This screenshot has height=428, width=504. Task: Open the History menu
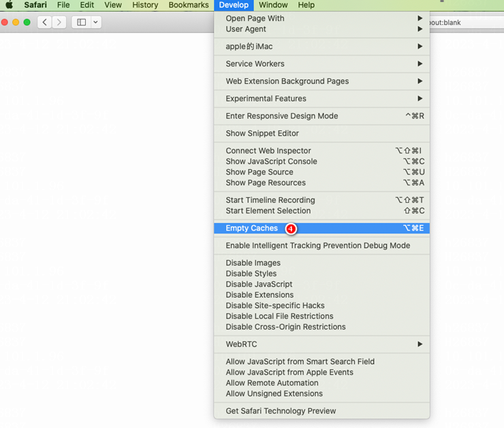tap(145, 5)
